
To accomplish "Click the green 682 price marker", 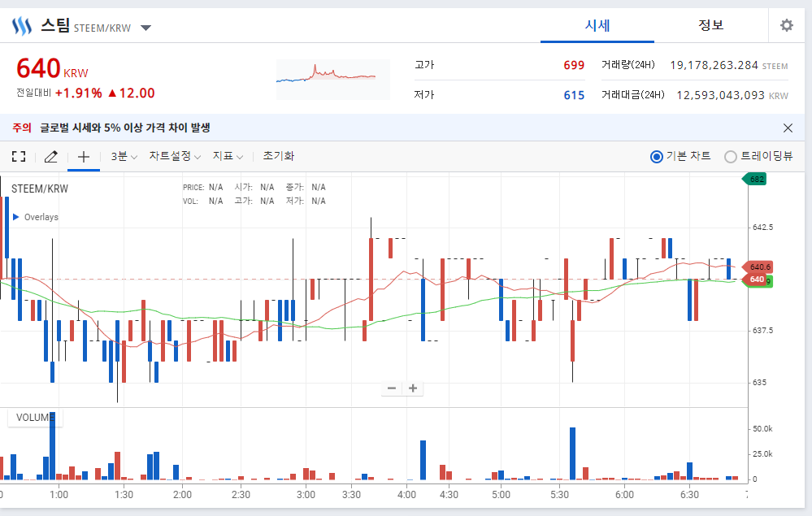I will click(x=754, y=179).
